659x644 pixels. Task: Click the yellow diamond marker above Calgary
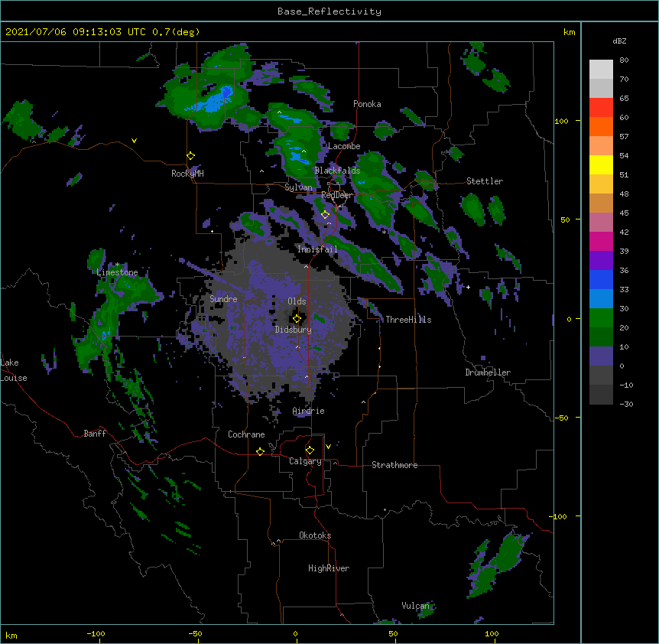310,450
